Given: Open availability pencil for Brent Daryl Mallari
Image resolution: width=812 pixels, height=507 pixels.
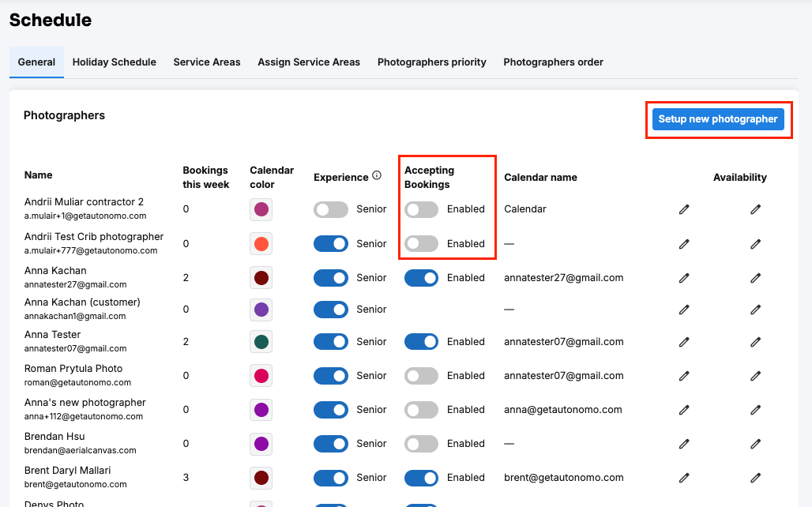Looking at the screenshot, I should (756, 478).
